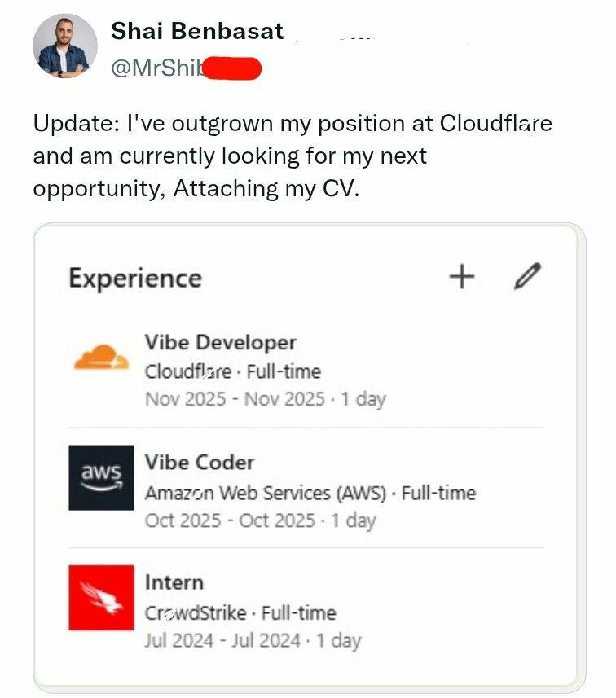Click the Jul 2024 date range
This screenshot has width=616, height=698.
[253, 640]
